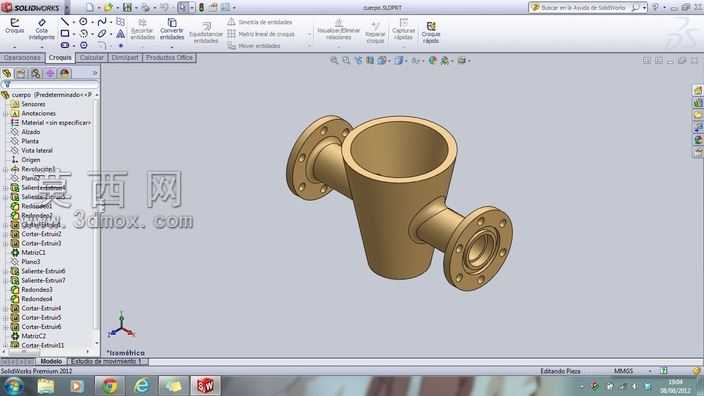Click the Section view icon
704x396 pixels.
point(370,60)
